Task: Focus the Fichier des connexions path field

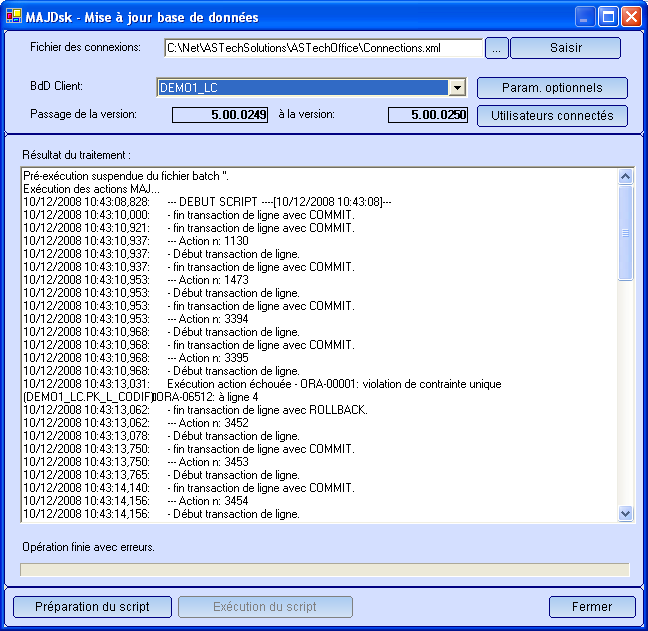Action: pyautogui.click(x=323, y=48)
